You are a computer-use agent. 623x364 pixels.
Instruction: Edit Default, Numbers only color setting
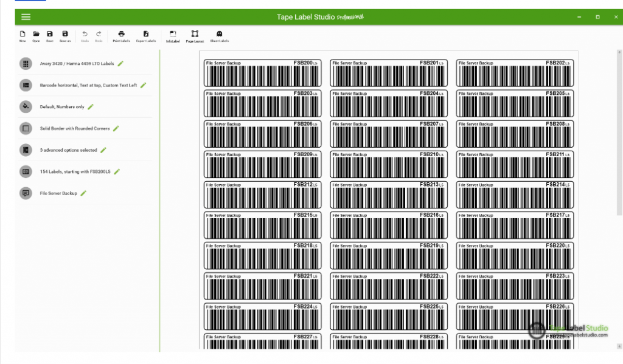point(91,107)
